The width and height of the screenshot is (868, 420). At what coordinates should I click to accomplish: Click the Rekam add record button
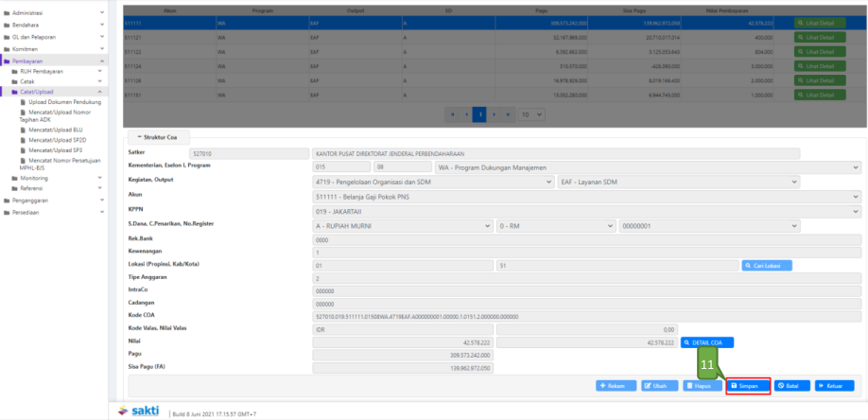[x=616, y=386]
